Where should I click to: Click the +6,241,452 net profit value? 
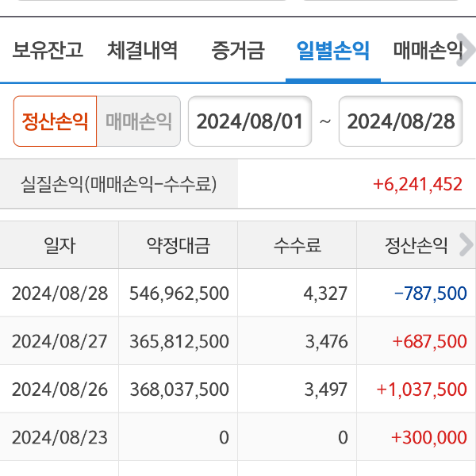[x=417, y=184]
